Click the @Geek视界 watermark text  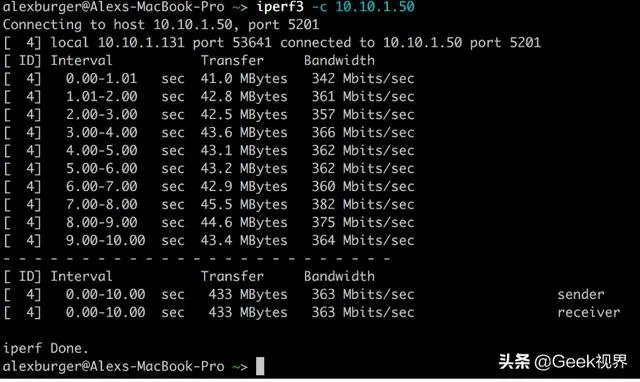[580, 362]
